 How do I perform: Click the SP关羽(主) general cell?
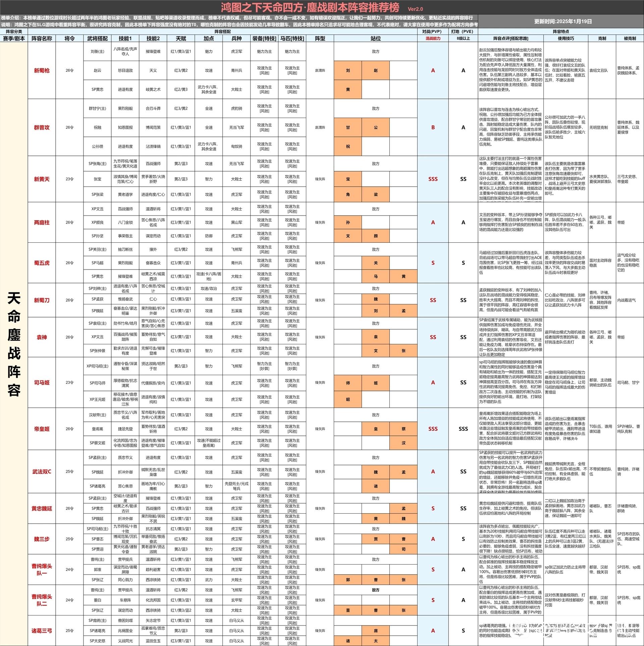97,249
